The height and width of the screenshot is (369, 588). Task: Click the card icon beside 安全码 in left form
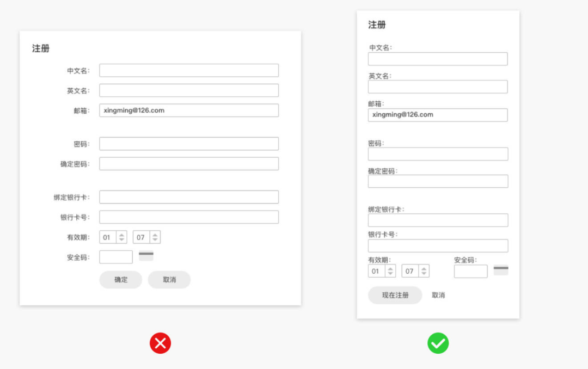[x=146, y=256]
